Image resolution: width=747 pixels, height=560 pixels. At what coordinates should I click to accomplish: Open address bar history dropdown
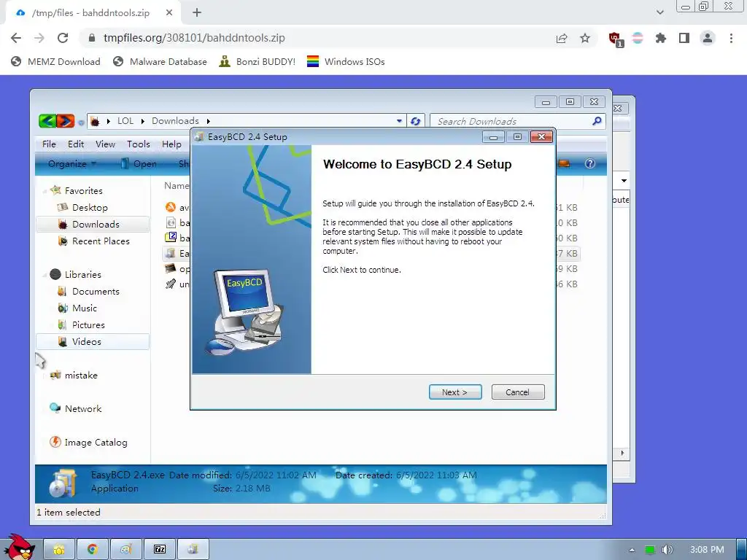(x=399, y=121)
